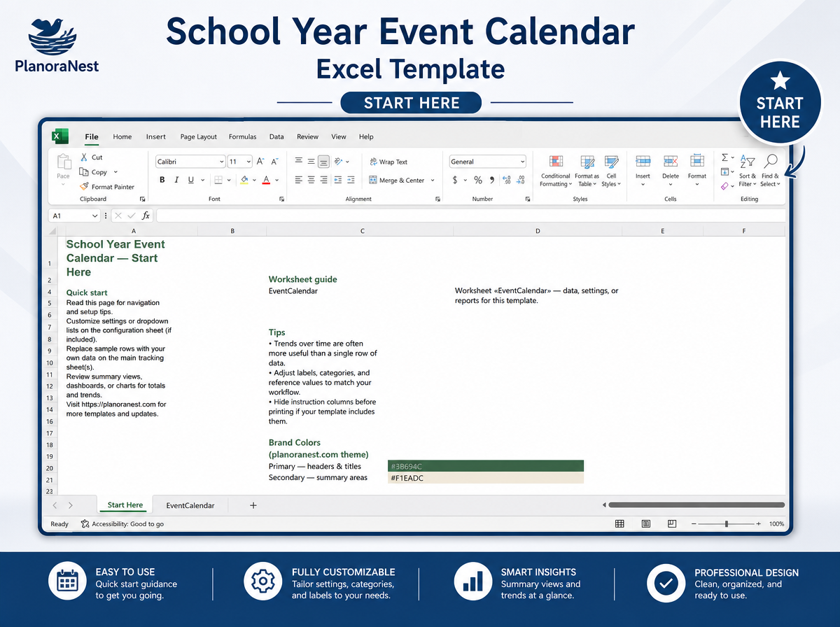Click the fill color paint bucket
The width and height of the screenshot is (840, 627).
point(244,180)
